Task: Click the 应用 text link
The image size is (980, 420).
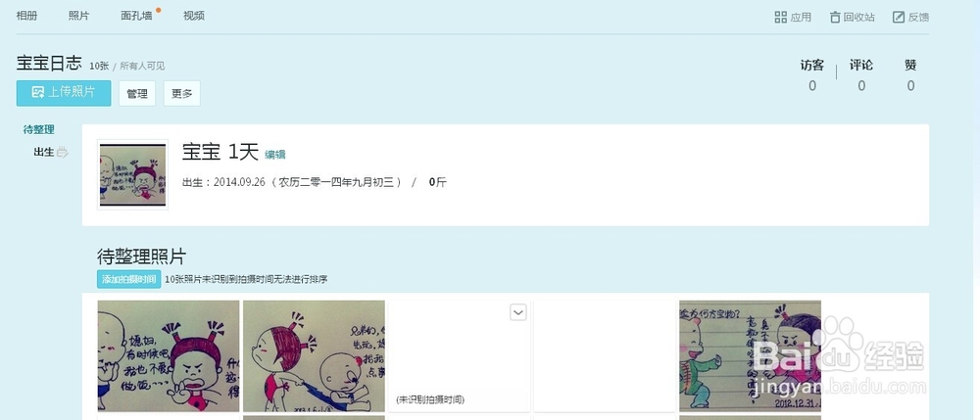Action: coord(801,18)
